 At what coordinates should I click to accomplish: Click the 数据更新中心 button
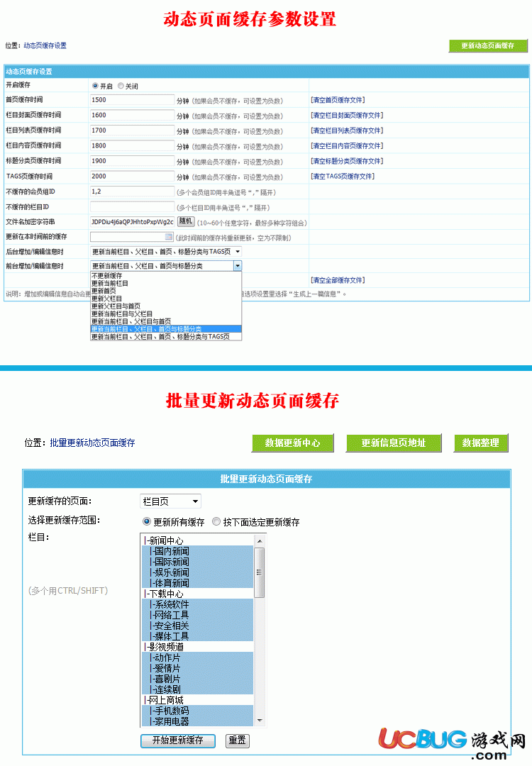click(x=293, y=443)
